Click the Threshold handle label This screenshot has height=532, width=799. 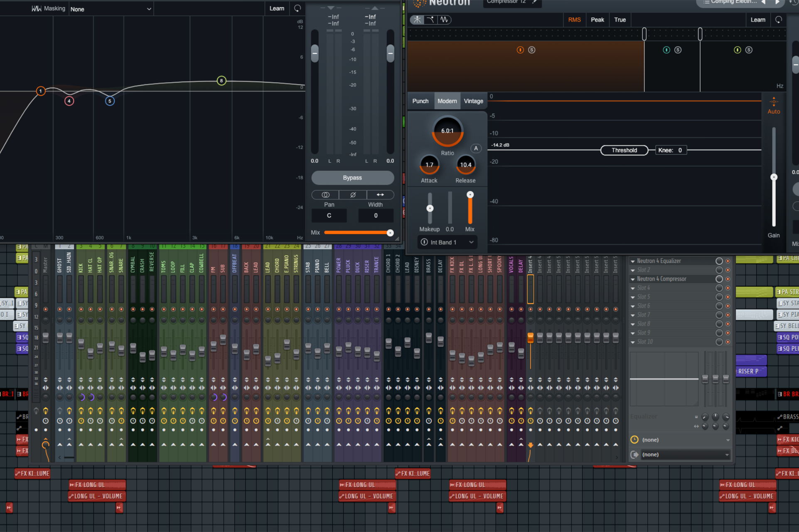[624, 150]
